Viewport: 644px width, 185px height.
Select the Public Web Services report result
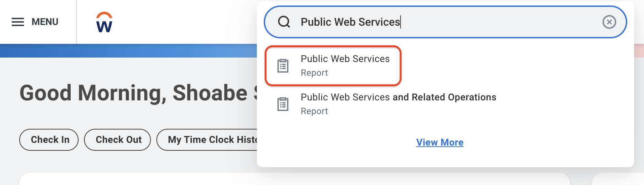[333, 65]
